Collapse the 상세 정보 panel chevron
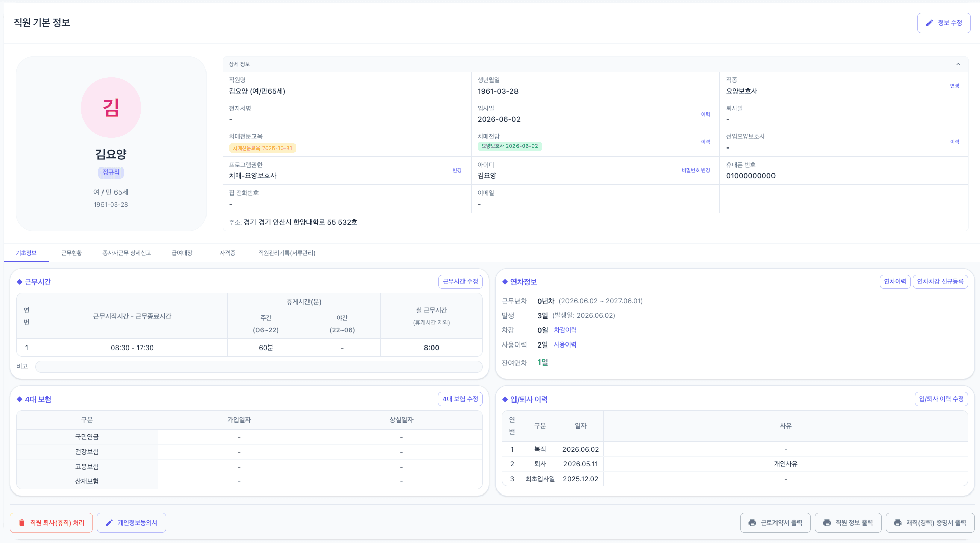 958,64
